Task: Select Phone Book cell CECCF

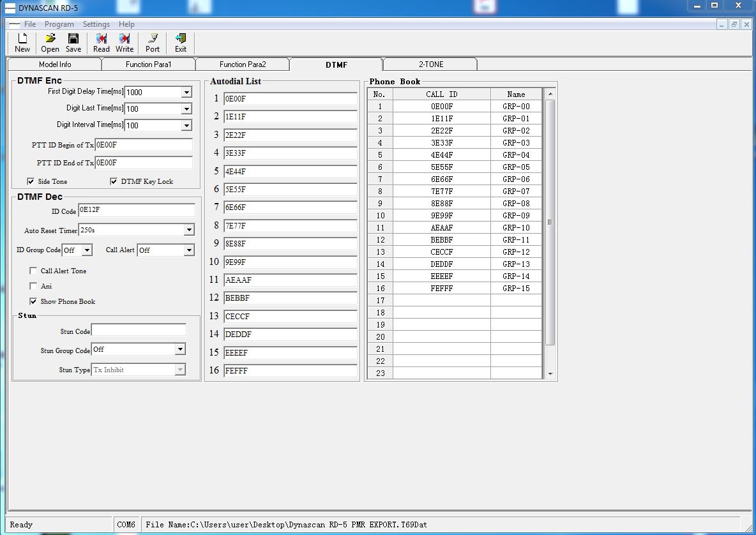Action: pos(442,252)
